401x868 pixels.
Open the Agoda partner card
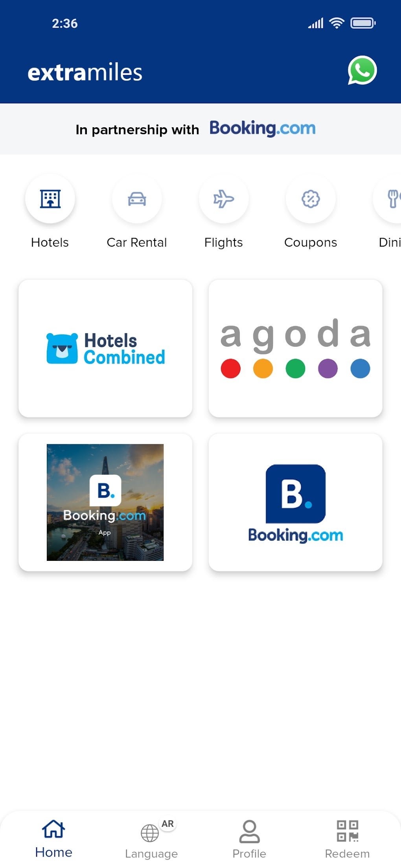295,348
